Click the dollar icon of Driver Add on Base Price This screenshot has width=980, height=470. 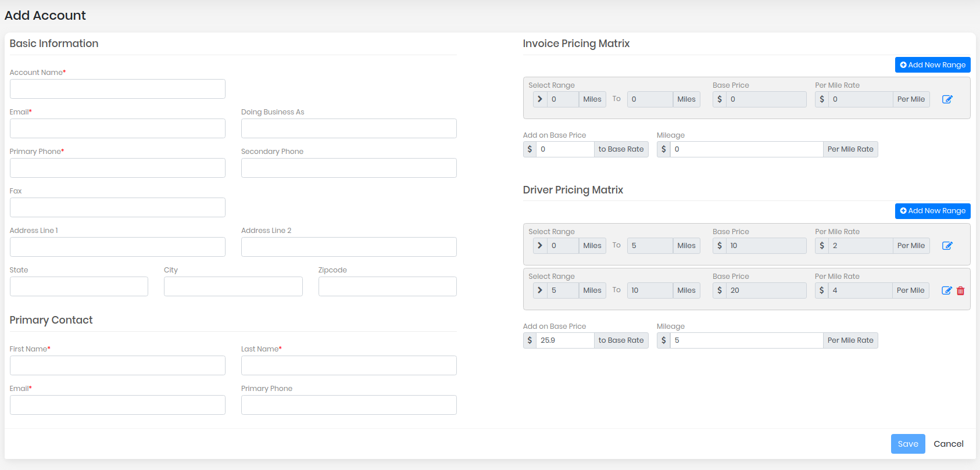pos(530,340)
